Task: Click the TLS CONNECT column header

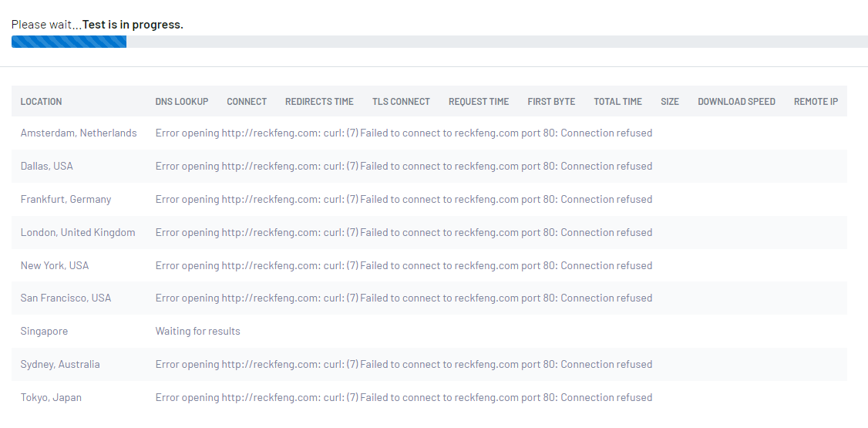Action: [401, 101]
